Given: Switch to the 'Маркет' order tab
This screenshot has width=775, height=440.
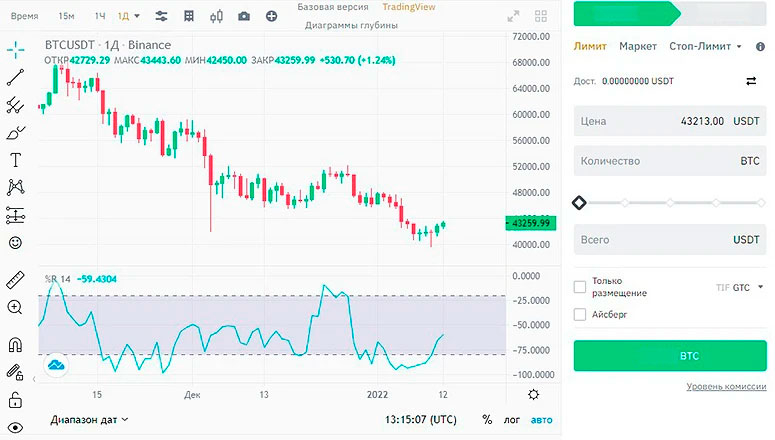Looking at the screenshot, I should [x=638, y=46].
